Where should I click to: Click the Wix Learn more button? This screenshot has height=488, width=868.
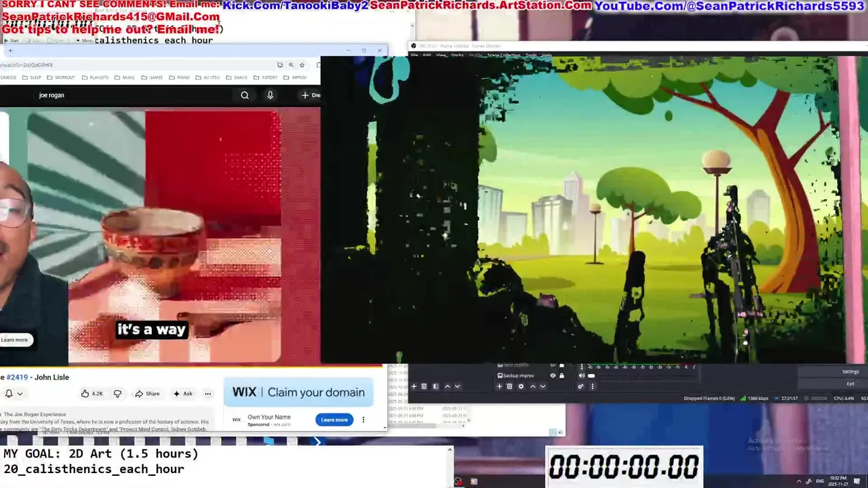coord(334,420)
